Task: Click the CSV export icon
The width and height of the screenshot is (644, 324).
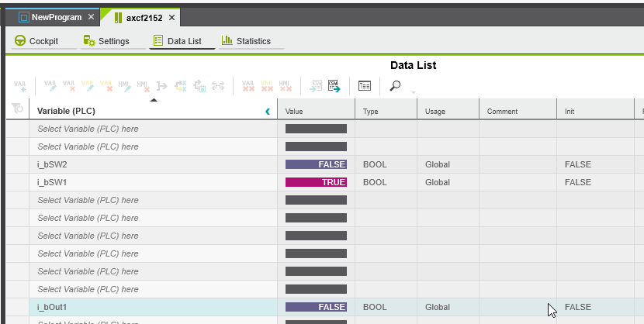Action: [334, 86]
